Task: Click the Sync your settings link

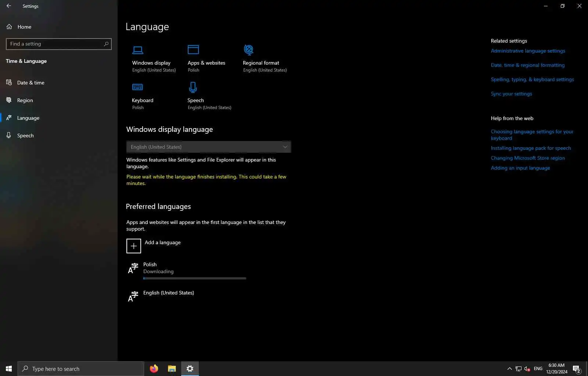Action: pyautogui.click(x=512, y=94)
